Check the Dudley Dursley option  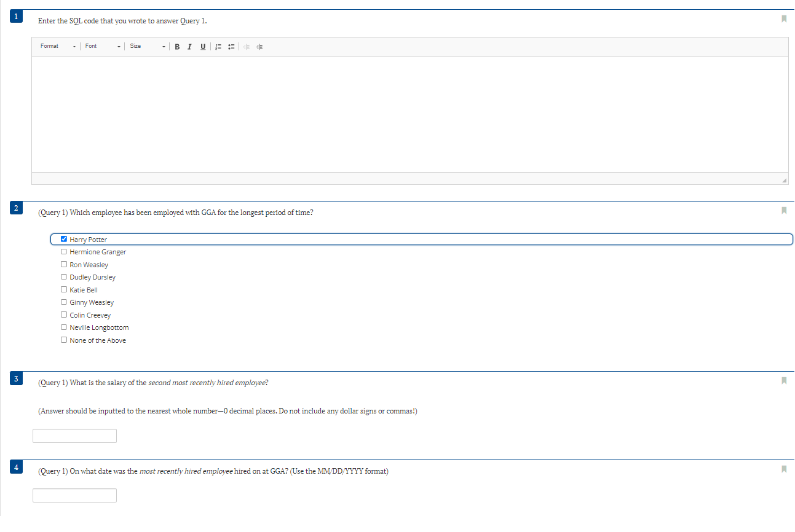click(64, 277)
